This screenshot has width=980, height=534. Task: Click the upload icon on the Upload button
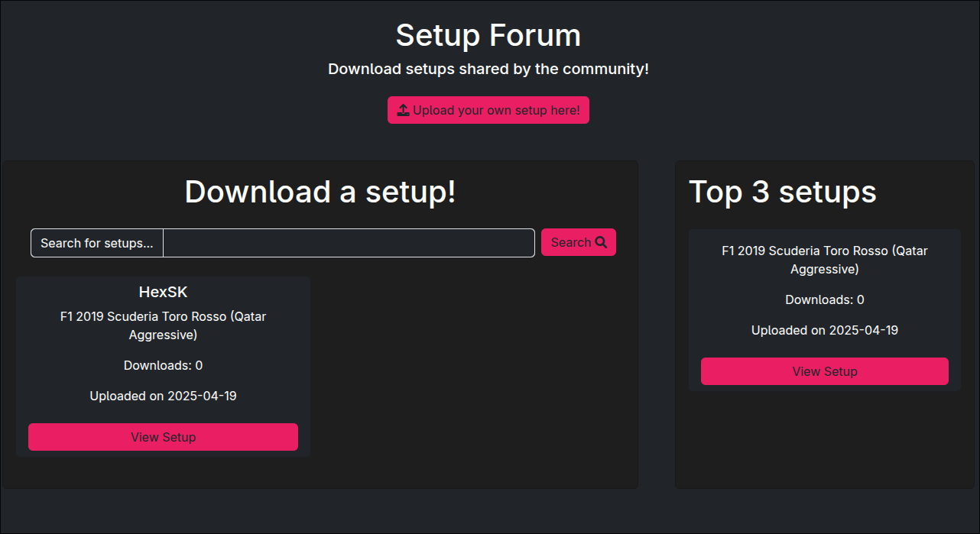[404, 110]
